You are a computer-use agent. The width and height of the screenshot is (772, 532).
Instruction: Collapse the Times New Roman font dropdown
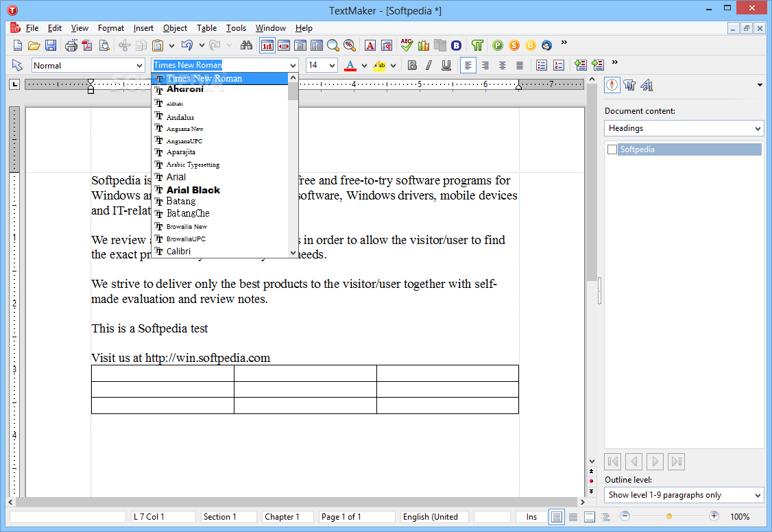[293, 65]
